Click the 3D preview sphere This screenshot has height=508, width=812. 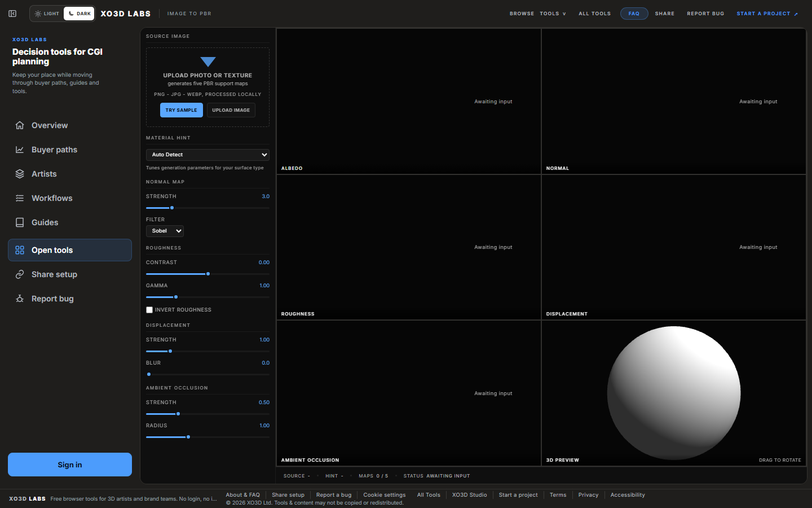click(x=674, y=393)
